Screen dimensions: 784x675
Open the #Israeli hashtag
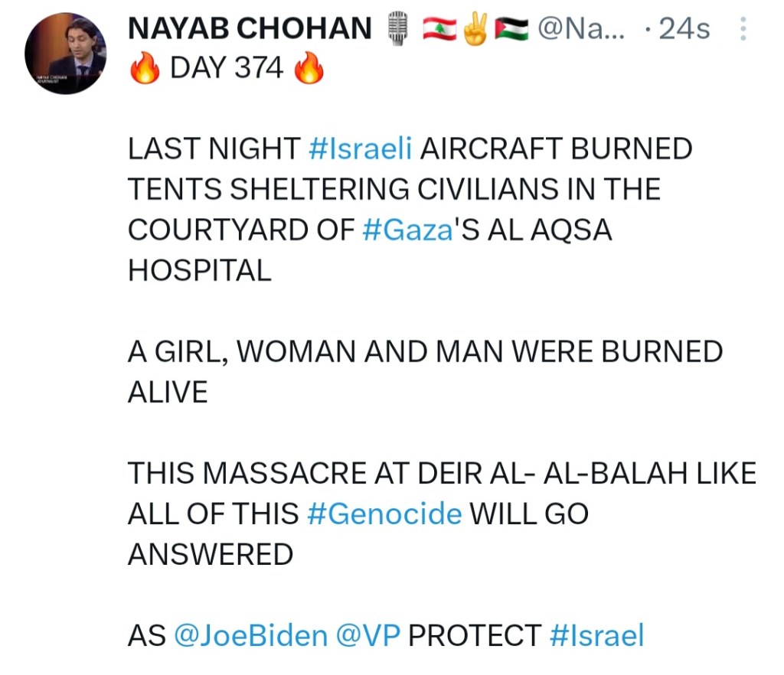[360, 149]
